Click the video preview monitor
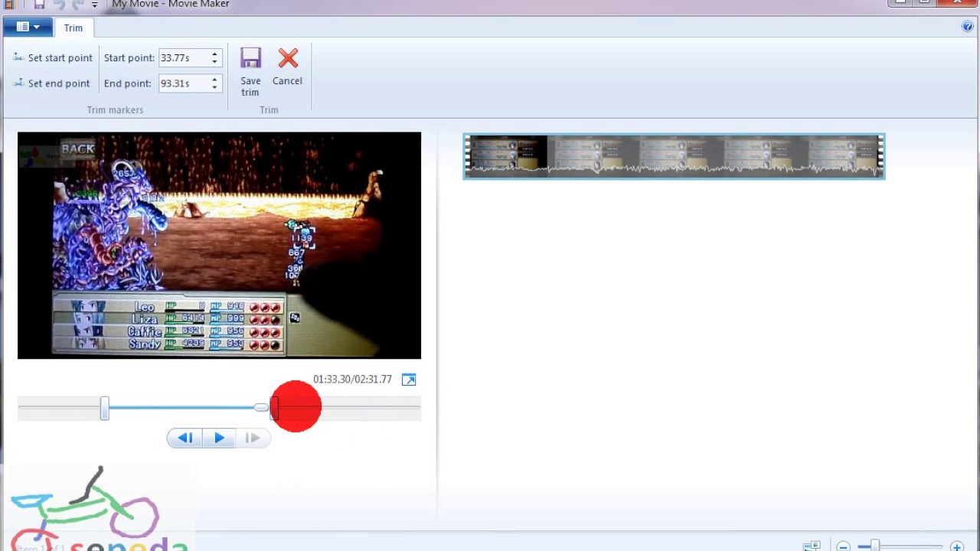The height and width of the screenshot is (551, 980). pos(219,246)
